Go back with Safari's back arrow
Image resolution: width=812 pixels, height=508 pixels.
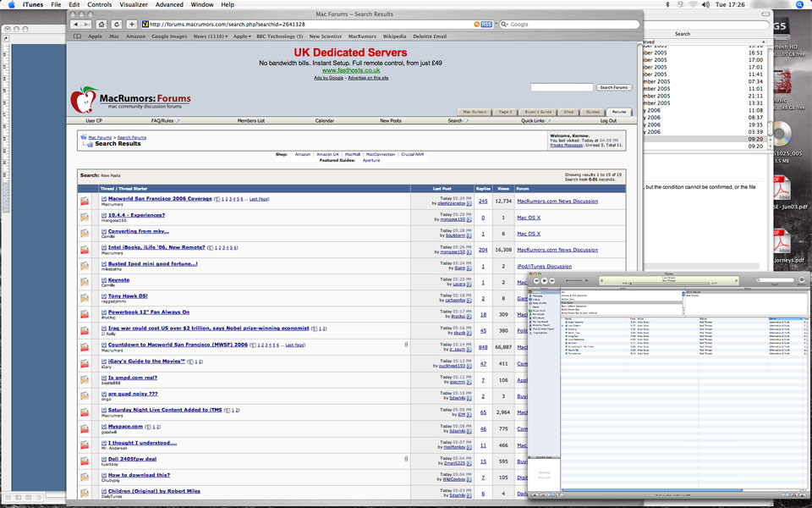pos(76,25)
